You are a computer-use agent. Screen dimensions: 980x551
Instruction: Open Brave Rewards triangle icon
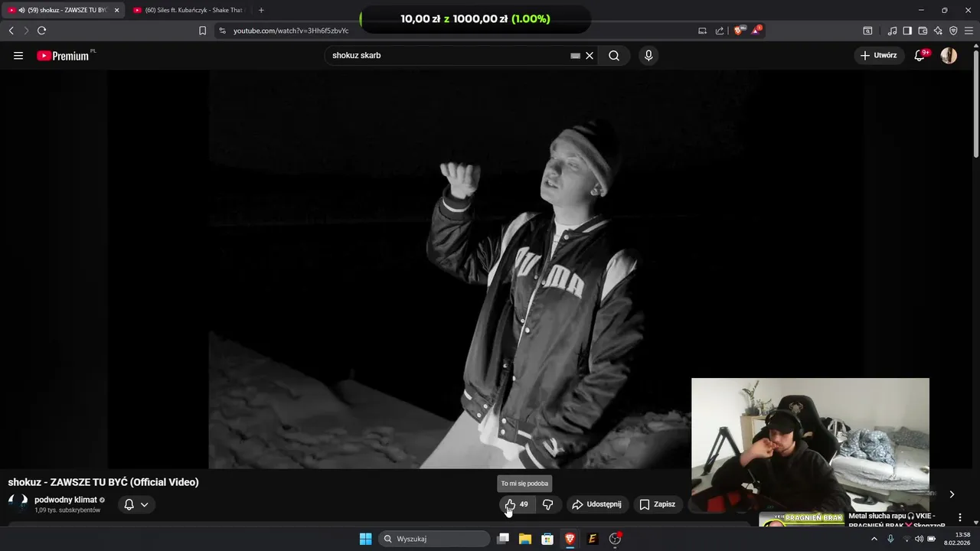point(756,31)
